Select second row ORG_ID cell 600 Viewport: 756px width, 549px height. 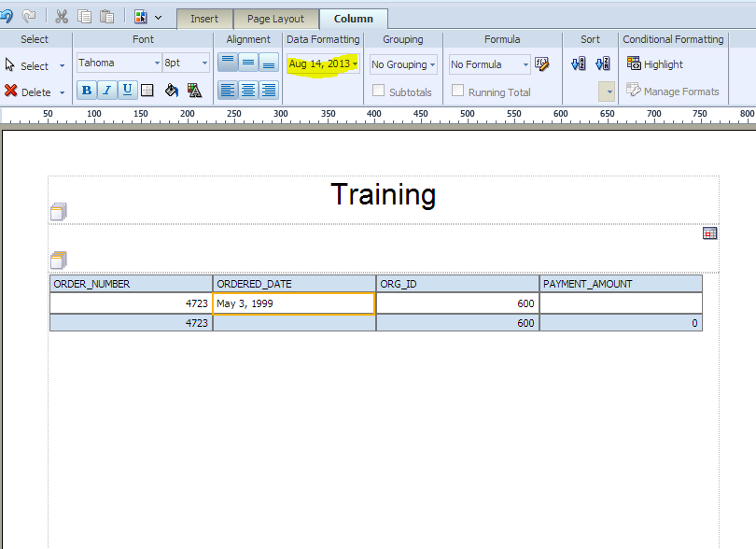(457, 323)
